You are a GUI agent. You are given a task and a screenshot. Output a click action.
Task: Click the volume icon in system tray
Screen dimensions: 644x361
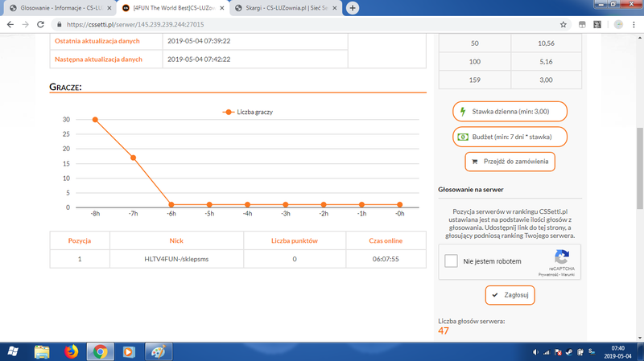pyautogui.click(x=566, y=351)
